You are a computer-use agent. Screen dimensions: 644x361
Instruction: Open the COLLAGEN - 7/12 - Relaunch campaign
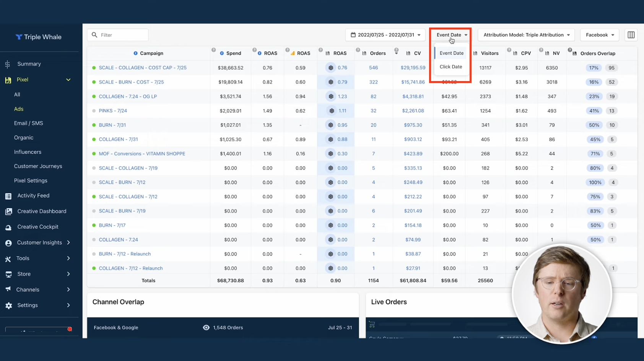(x=131, y=268)
